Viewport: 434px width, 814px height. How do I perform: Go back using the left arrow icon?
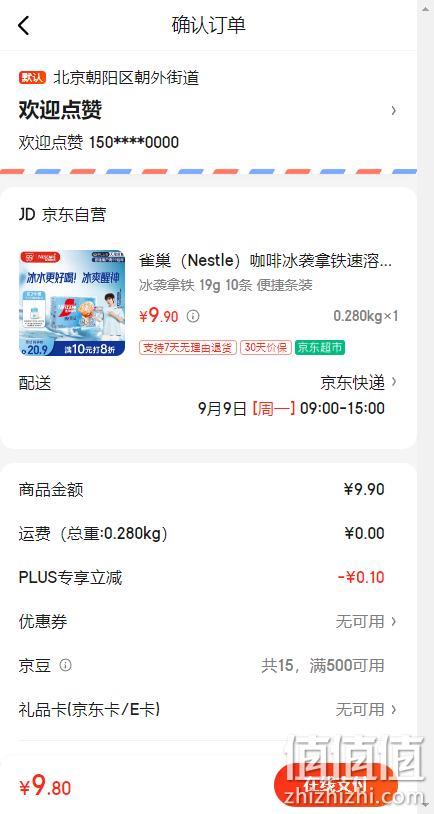(24, 25)
